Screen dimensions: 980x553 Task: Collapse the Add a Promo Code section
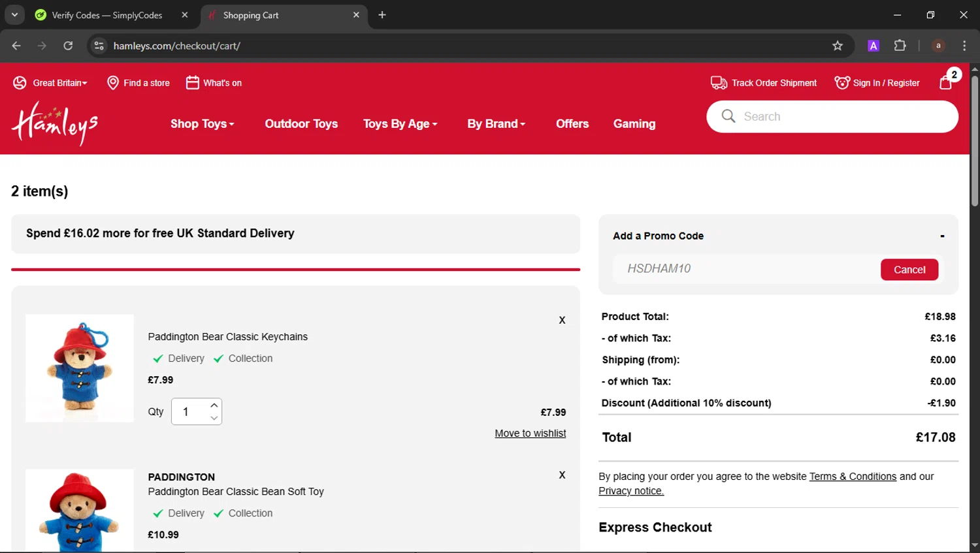(942, 236)
